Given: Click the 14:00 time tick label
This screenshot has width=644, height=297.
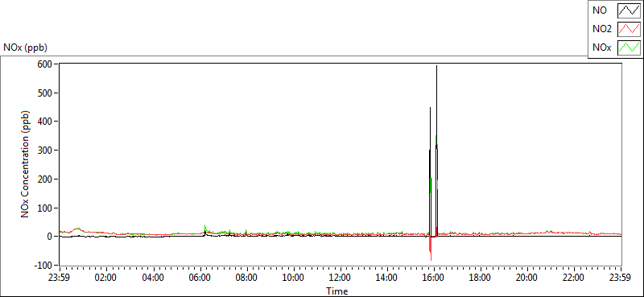Looking at the screenshot, I should [387, 277].
